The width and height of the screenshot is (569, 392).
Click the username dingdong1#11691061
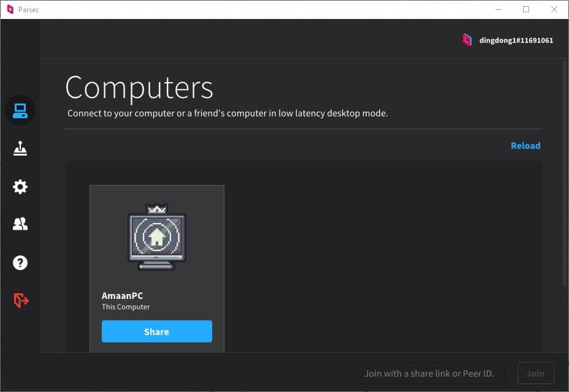coord(516,40)
